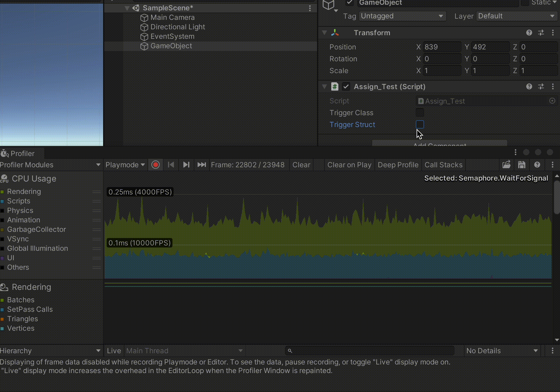560x392 pixels.
Task: Toggle the Rendering CPU category
Action: pyautogui.click(x=2, y=192)
